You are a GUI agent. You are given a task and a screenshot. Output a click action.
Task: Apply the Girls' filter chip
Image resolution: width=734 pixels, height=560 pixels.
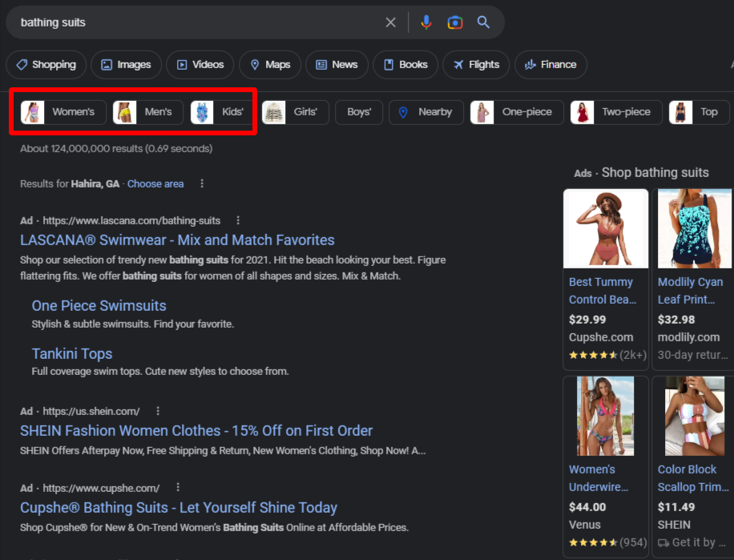tap(296, 112)
